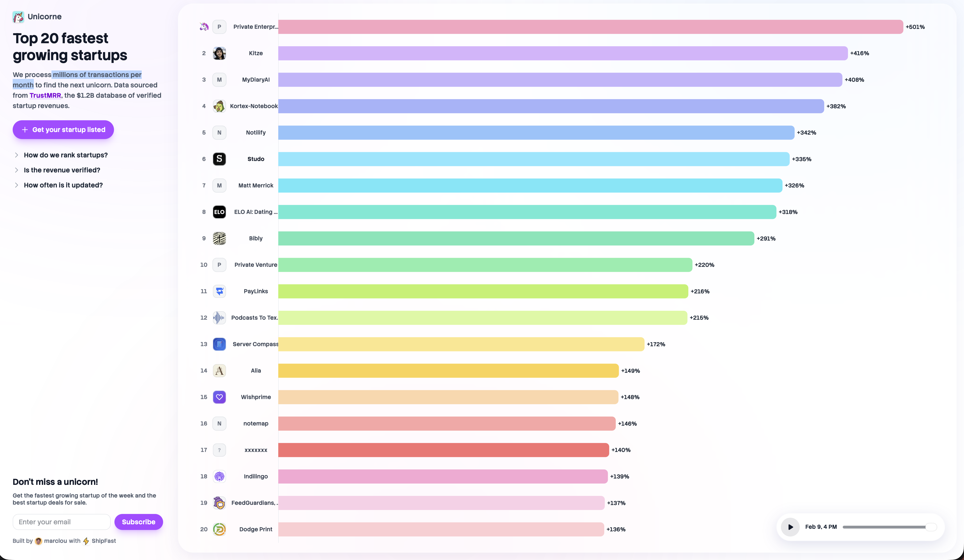This screenshot has width=964, height=560.
Task: Focus the "Enter your email" field
Action: 62,522
